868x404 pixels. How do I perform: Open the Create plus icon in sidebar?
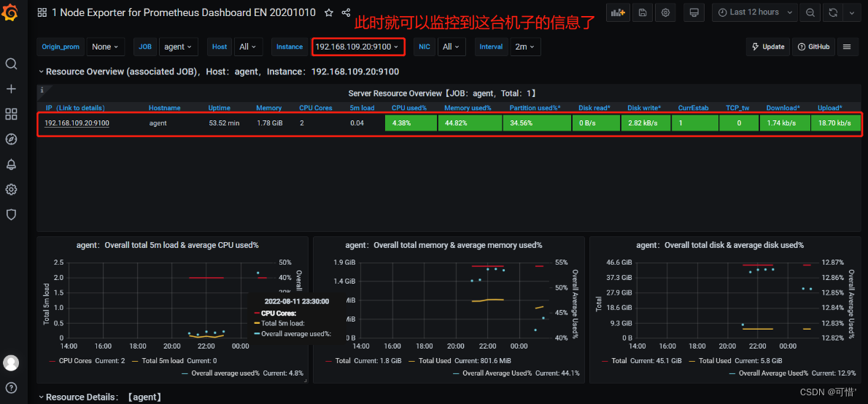[11, 88]
